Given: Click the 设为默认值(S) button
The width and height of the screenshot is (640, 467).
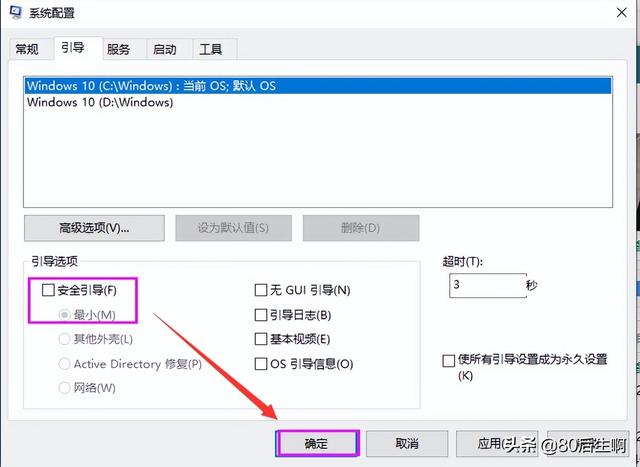Looking at the screenshot, I should pyautogui.click(x=233, y=228).
